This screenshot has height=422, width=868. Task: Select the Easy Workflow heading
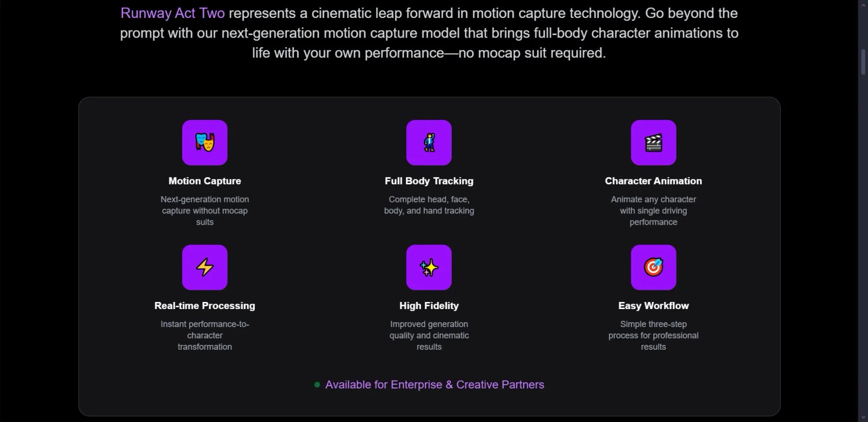tap(653, 306)
